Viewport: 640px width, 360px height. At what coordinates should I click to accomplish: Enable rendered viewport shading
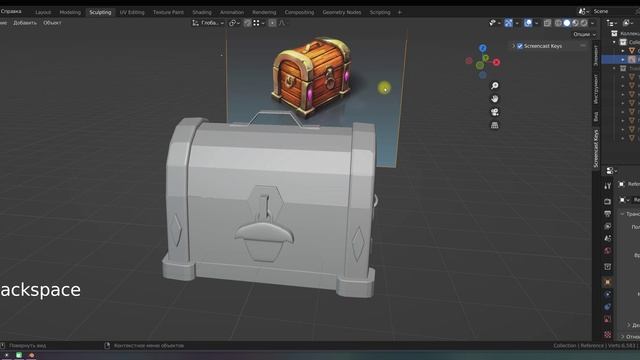coord(584,23)
